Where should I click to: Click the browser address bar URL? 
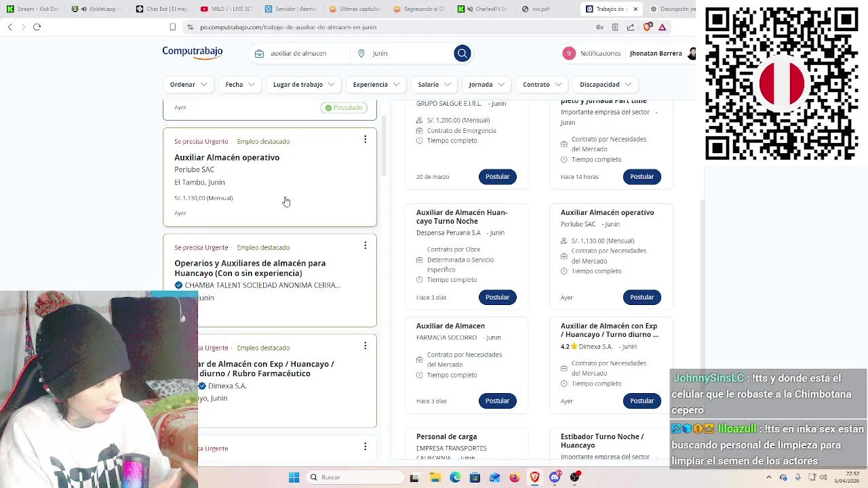(x=288, y=27)
